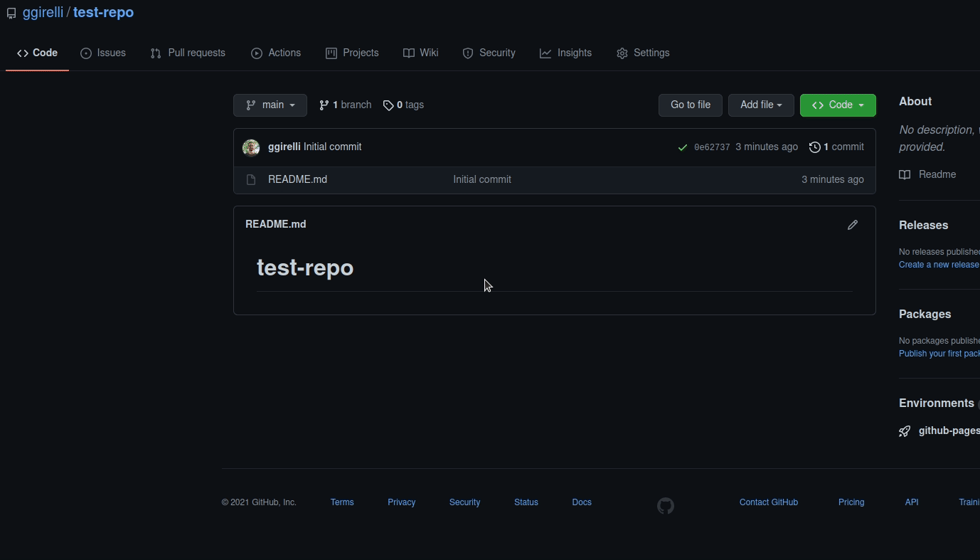
Task: Open the Initial commit message beside ggirelli
Action: pyautogui.click(x=332, y=147)
